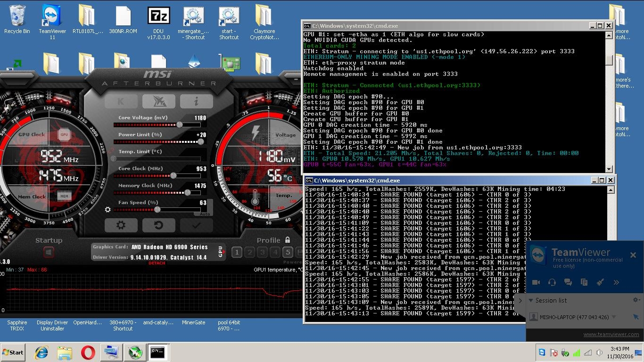Open TeamViewer chat bubbles icon

(568, 282)
